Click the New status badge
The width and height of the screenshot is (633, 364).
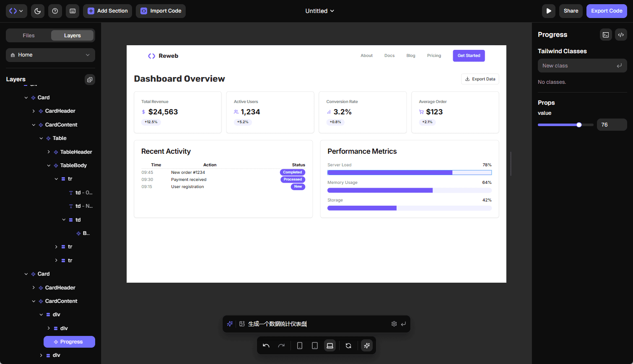[x=298, y=186]
